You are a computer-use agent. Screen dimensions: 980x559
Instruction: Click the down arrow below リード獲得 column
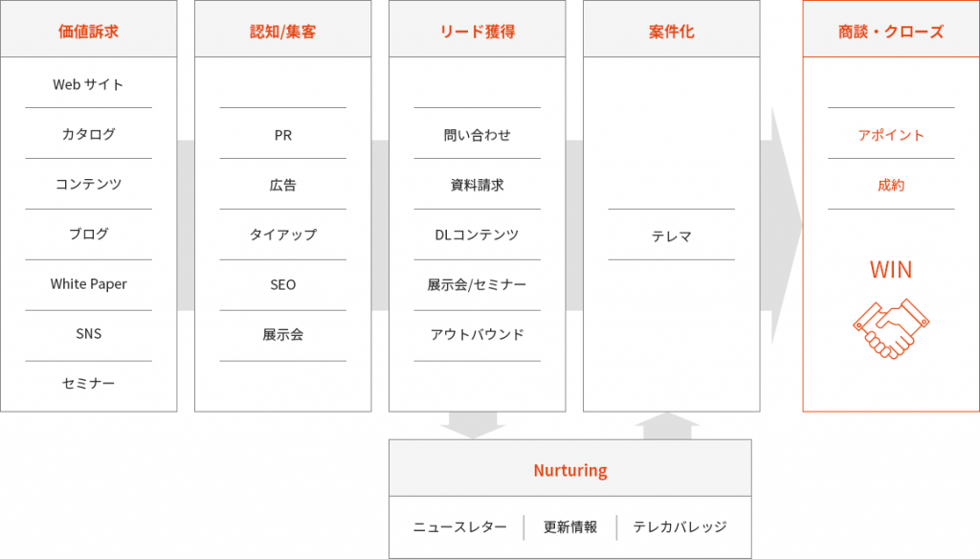coord(473,425)
